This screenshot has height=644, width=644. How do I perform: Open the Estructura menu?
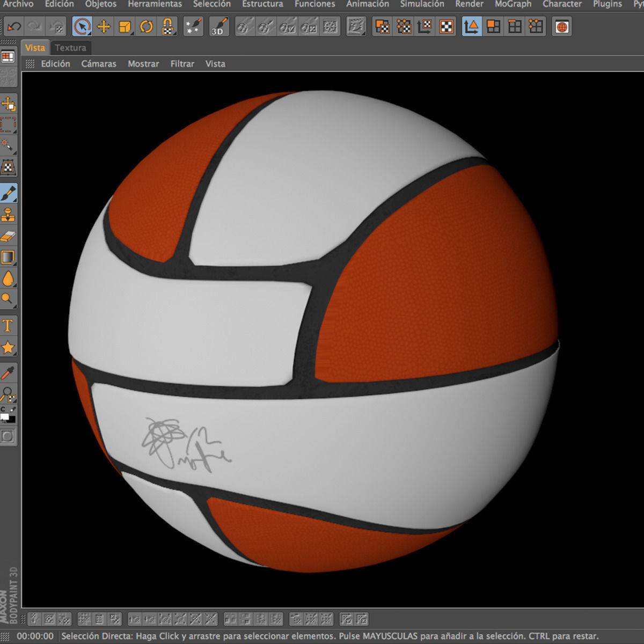click(x=262, y=4)
